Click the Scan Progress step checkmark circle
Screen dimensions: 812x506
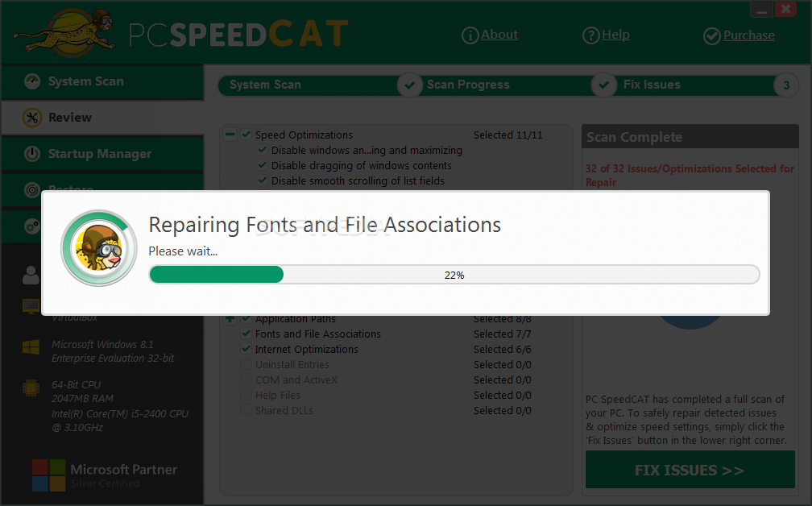click(x=409, y=85)
